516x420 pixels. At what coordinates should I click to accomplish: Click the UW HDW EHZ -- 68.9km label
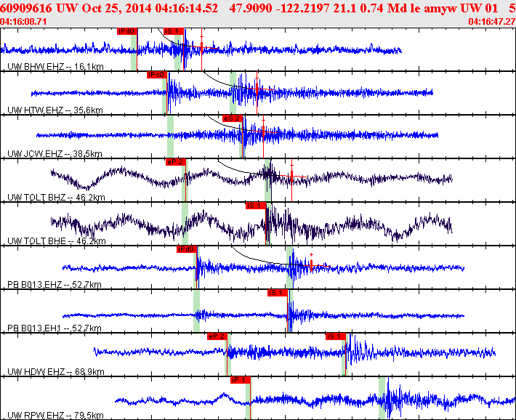tap(56, 371)
